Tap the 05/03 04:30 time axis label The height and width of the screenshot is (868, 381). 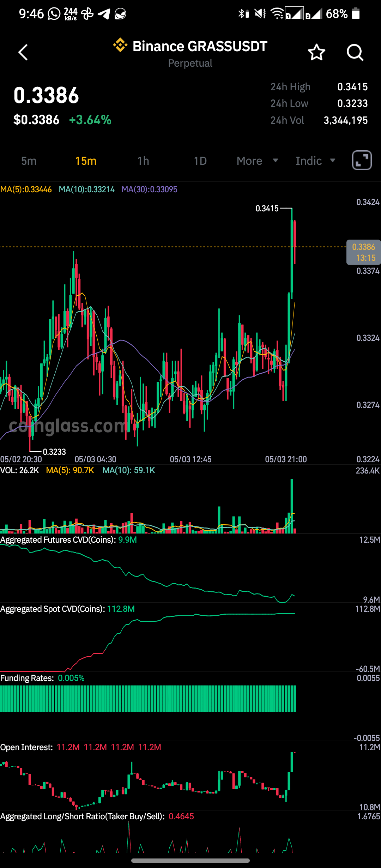pyautogui.click(x=95, y=459)
